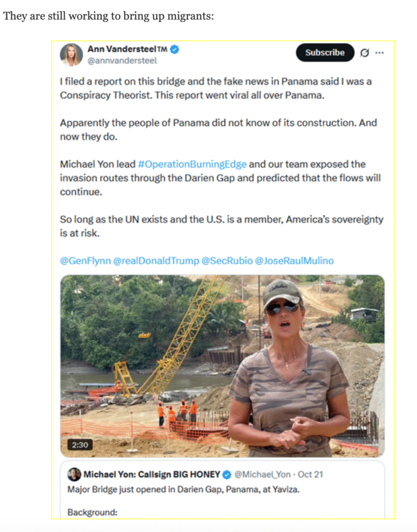Click the Michael Yon: Callsign BIG HONEY name
This screenshot has width=417, height=532.
[x=152, y=474]
